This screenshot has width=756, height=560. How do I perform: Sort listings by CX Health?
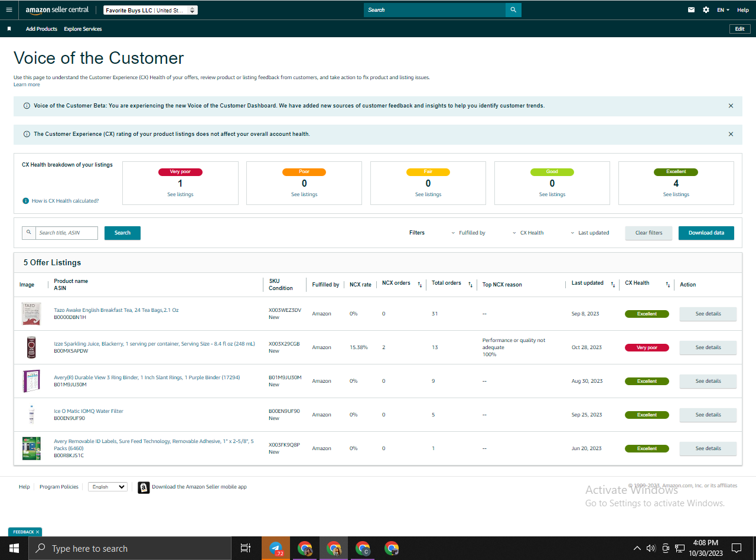[668, 285]
